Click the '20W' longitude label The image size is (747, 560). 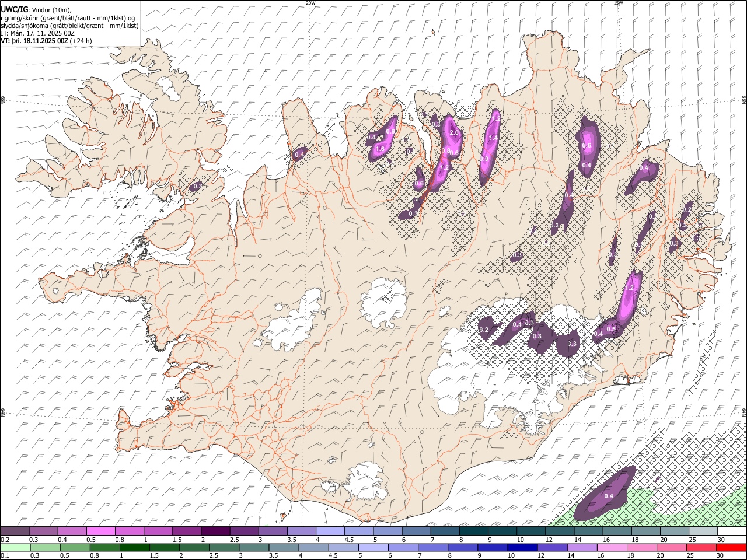click(x=310, y=3)
